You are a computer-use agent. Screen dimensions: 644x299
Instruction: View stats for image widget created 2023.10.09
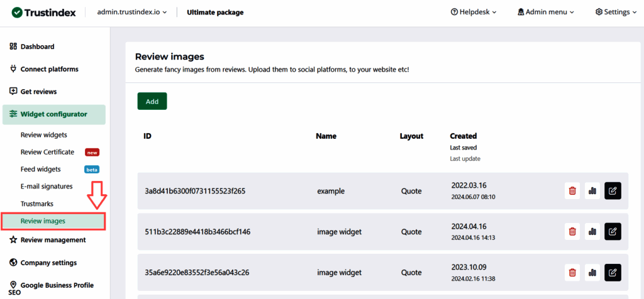[592, 272]
